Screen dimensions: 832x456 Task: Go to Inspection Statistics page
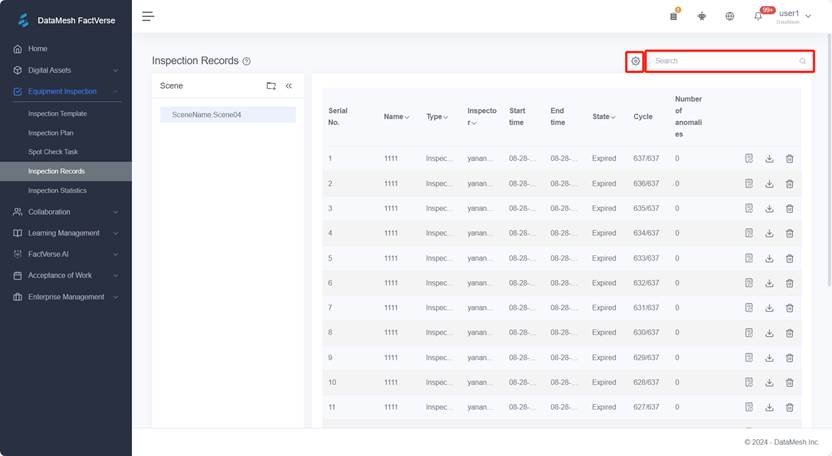coord(57,190)
